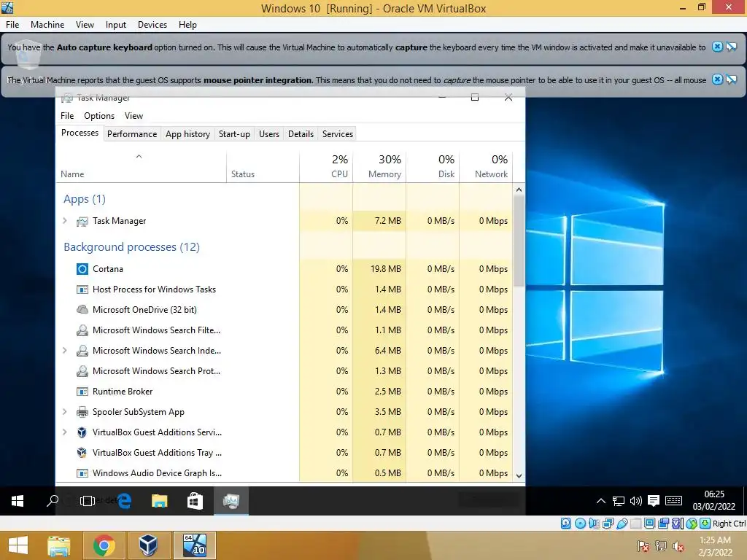This screenshot has height=560, width=747.
Task: Open host File Explorer taskbar icon
Action: coord(58,545)
